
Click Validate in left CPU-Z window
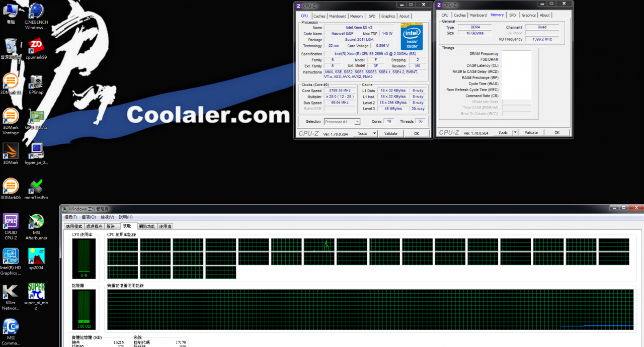pos(391,133)
